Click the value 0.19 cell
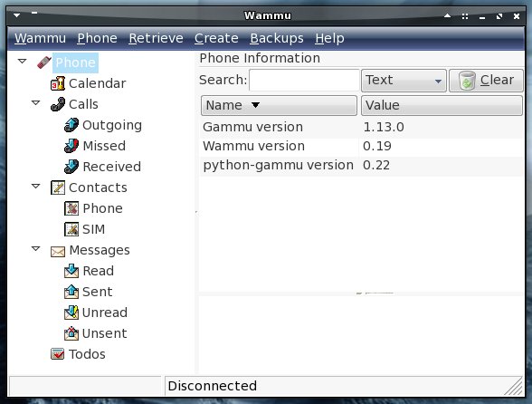Image resolution: width=532 pixels, height=404 pixels. pyautogui.click(x=377, y=146)
